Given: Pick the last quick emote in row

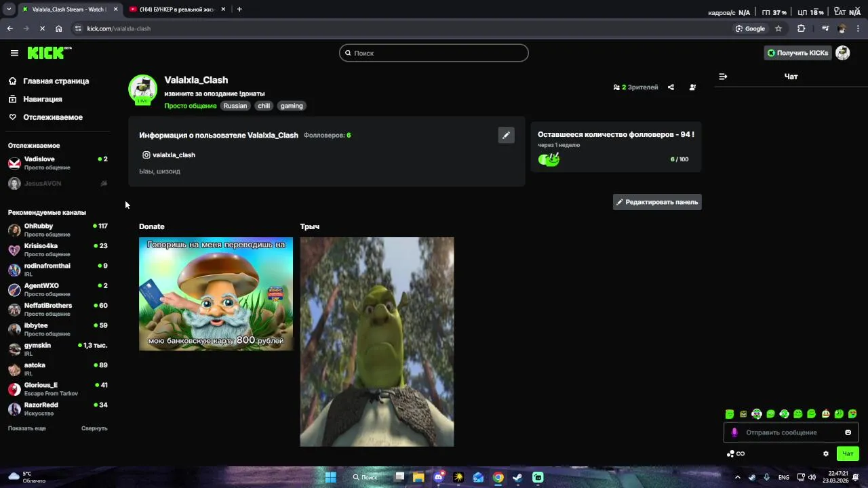Looking at the screenshot, I should 852,414.
